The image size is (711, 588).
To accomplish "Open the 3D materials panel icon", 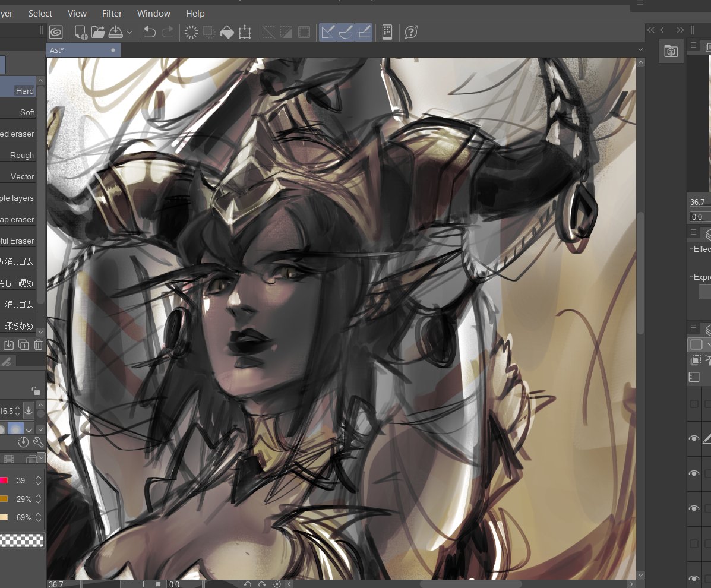I will tap(671, 51).
